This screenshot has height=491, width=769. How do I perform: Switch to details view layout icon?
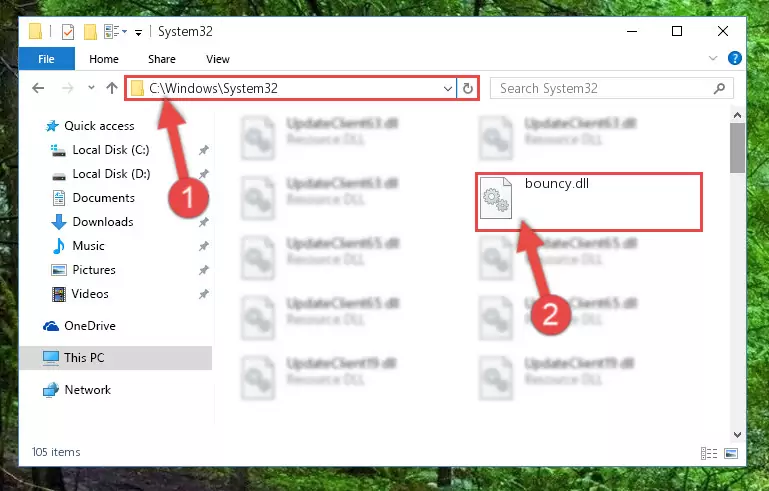tap(709, 453)
